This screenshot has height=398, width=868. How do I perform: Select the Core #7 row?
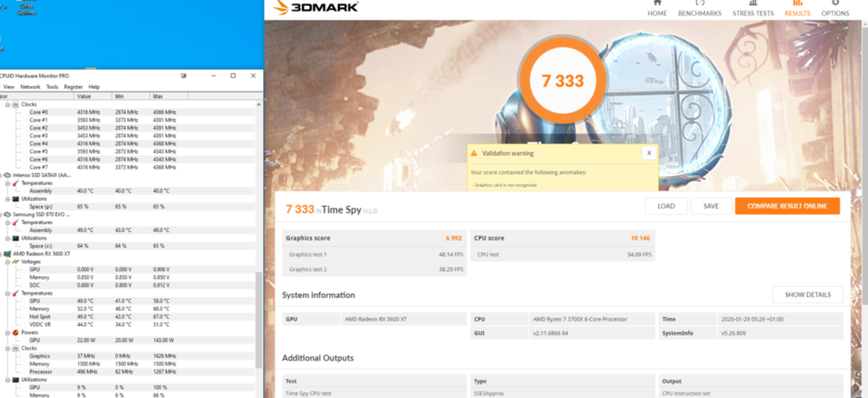pos(128,167)
